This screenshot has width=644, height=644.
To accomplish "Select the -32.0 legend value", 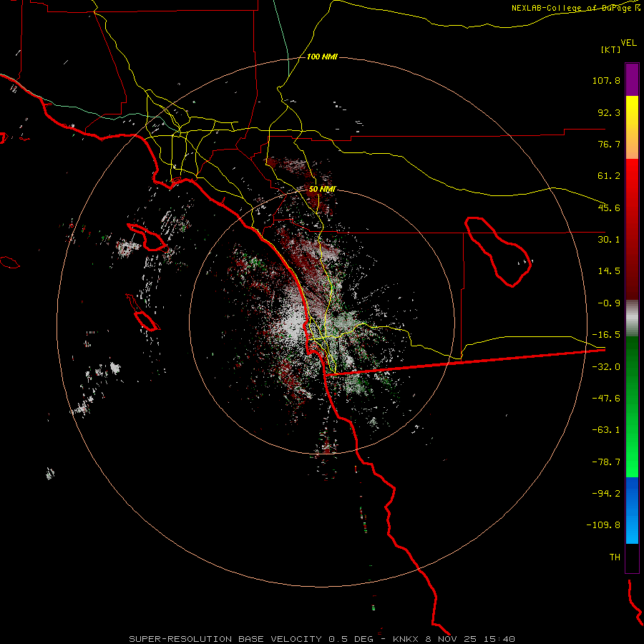I will pyautogui.click(x=606, y=367).
